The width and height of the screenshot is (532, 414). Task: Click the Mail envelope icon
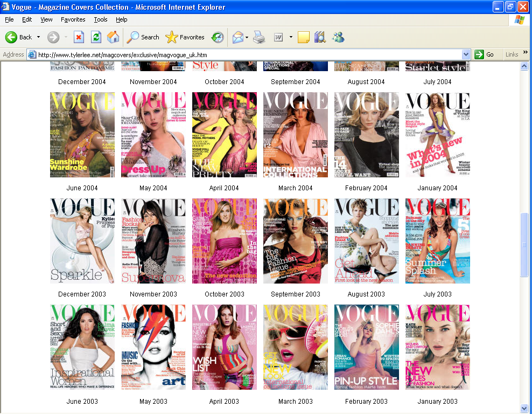[x=238, y=37]
